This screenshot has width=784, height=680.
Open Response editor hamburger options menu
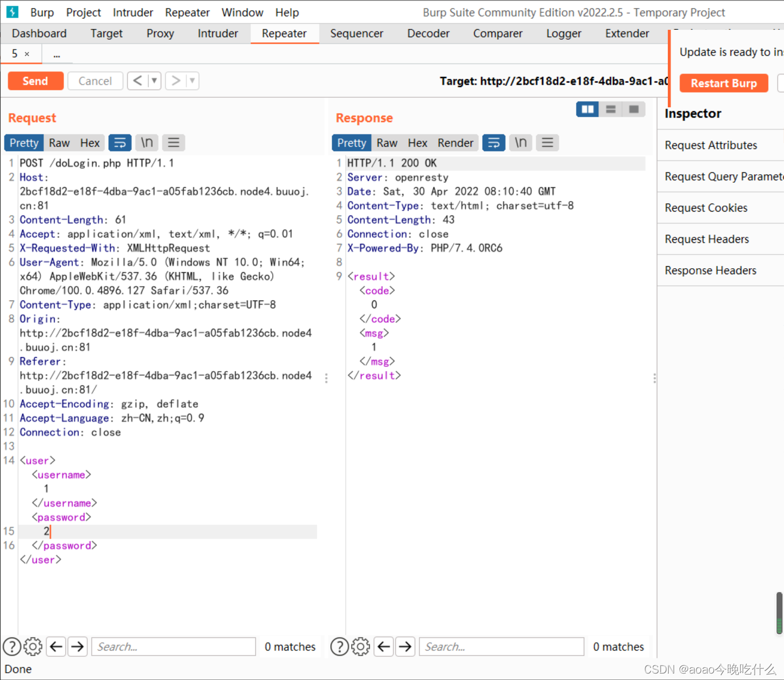click(x=547, y=143)
